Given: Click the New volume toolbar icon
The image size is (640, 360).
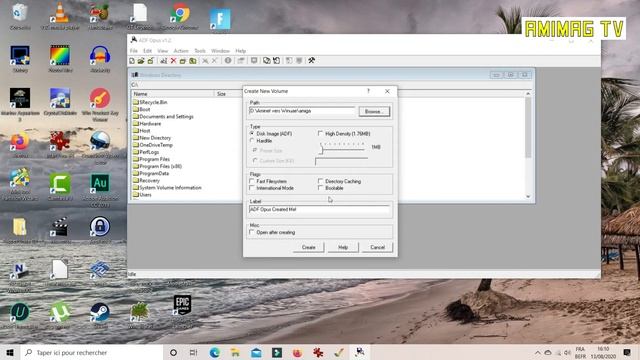Looking at the screenshot, I should (132, 61).
